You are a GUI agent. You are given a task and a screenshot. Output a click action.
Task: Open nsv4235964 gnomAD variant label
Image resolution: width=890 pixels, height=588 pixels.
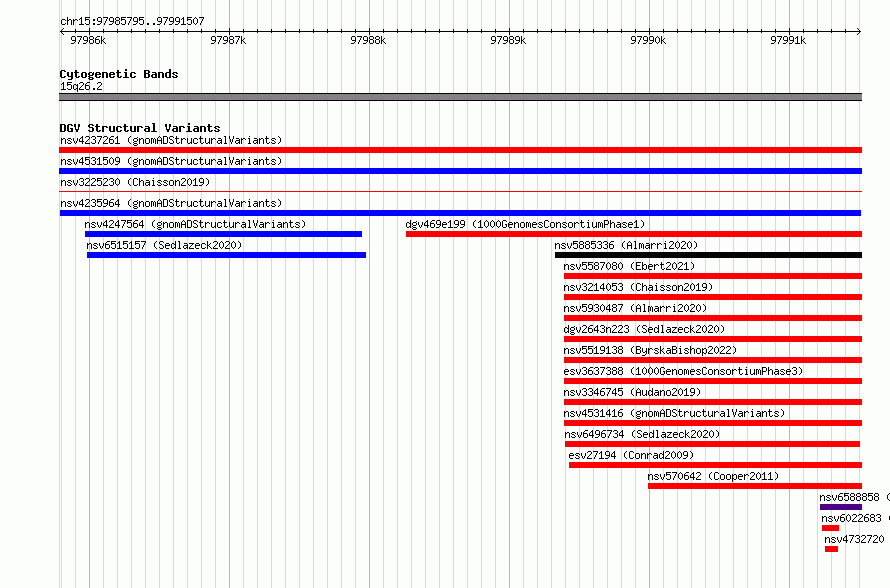click(171, 203)
